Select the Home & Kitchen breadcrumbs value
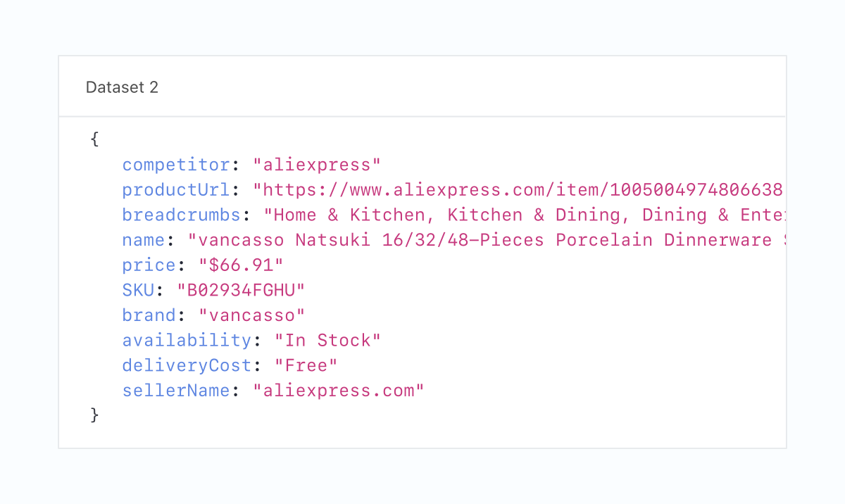 pyautogui.click(x=525, y=215)
